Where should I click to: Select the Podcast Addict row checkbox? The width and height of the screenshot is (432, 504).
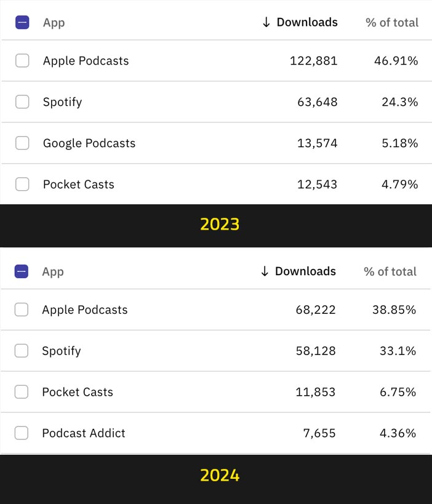click(x=21, y=433)
